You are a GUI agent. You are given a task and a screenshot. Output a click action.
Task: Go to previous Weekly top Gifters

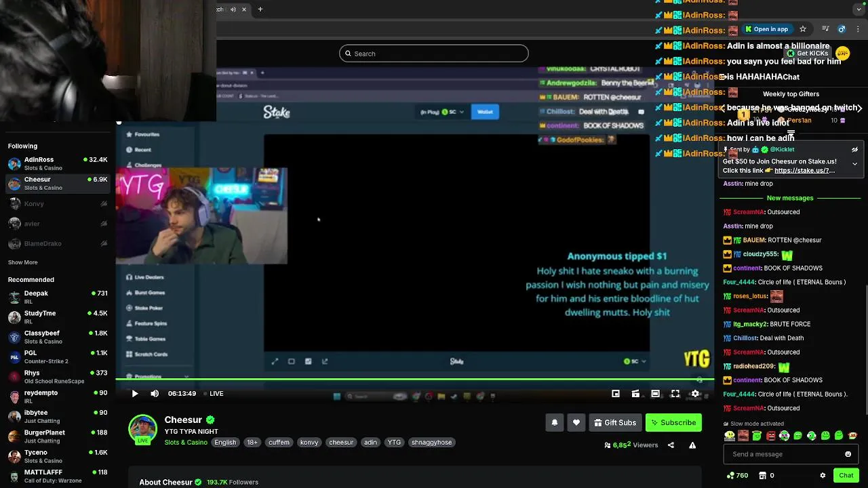coord(723,108)
